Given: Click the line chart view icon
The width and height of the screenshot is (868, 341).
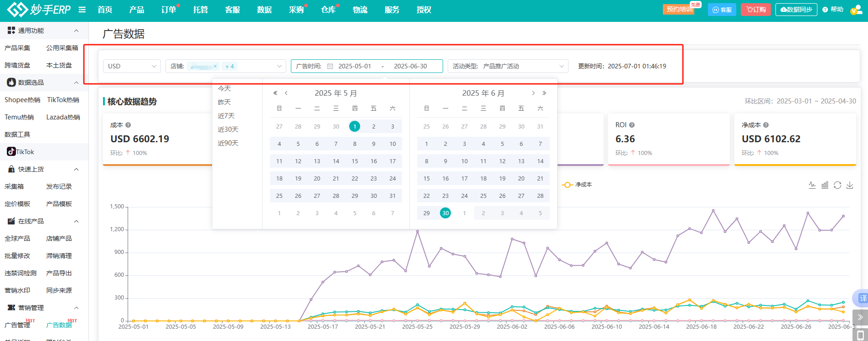Looking at the screenshot, I should click(812, 185).
